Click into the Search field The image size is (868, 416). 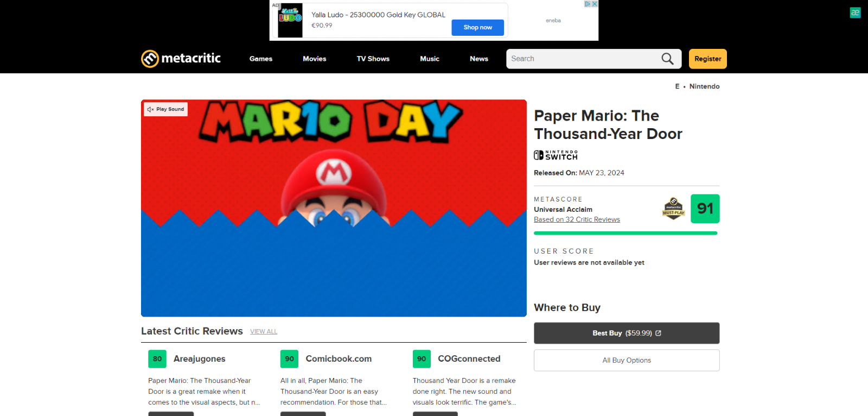(x=583, y=59)
